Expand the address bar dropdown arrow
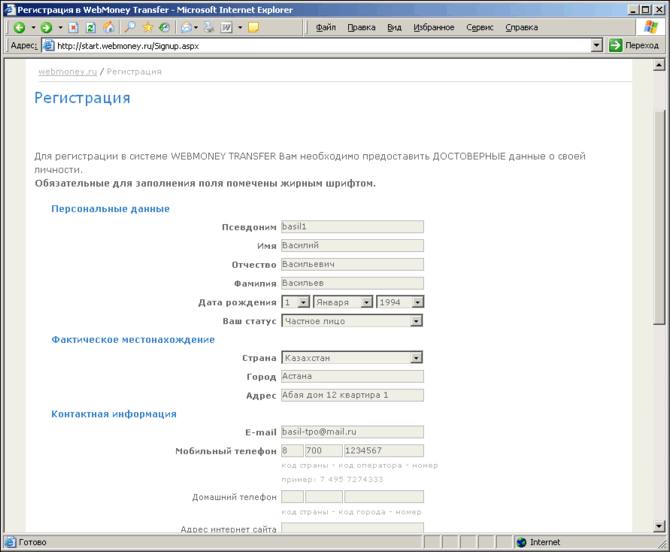The height and width of the screenshot is (552, 670). point(597,45)
